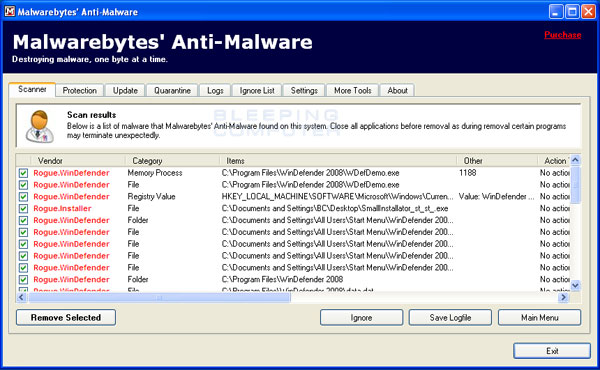Viewport: 600px width, 370px height.
Task: Select the Memory Process category cell
Action: [x=155, y=173]
